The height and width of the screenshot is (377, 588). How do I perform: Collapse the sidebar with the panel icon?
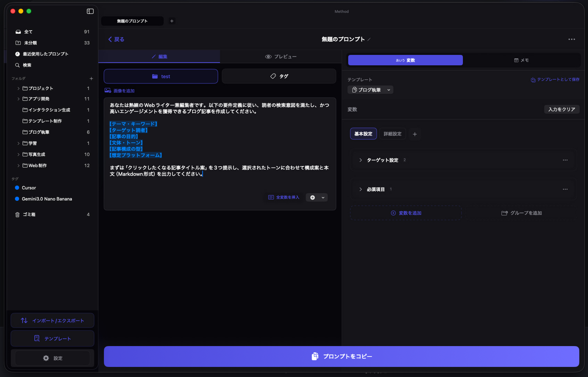pyautogui.click(x=90, y=11)
